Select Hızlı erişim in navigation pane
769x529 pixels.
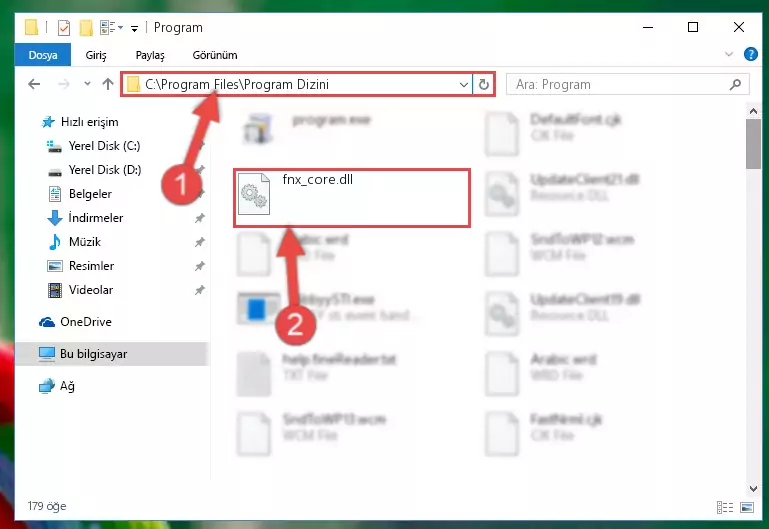point(89,122)
